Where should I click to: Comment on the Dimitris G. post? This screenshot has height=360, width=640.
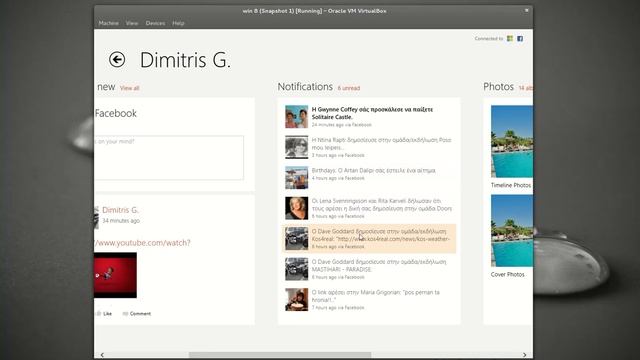137,313
